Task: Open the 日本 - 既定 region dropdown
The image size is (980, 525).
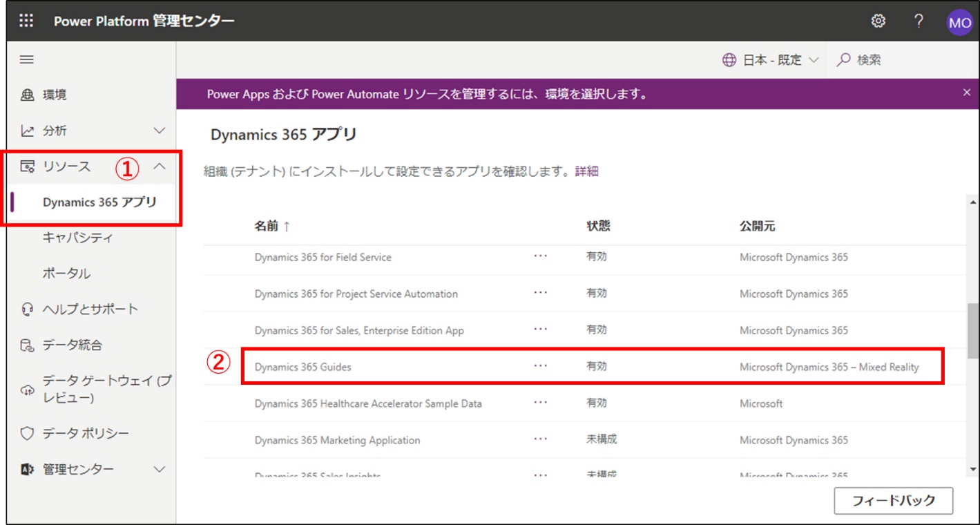Action: pyautogui.click(x=770, y=60)
